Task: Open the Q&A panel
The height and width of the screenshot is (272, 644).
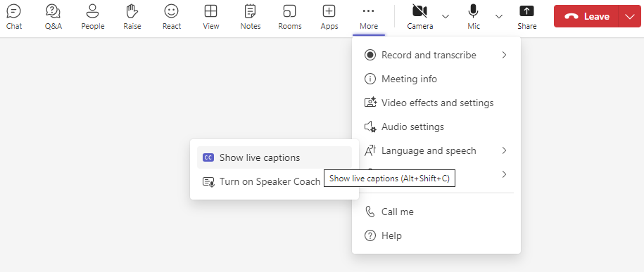Action: click(53, 17)
